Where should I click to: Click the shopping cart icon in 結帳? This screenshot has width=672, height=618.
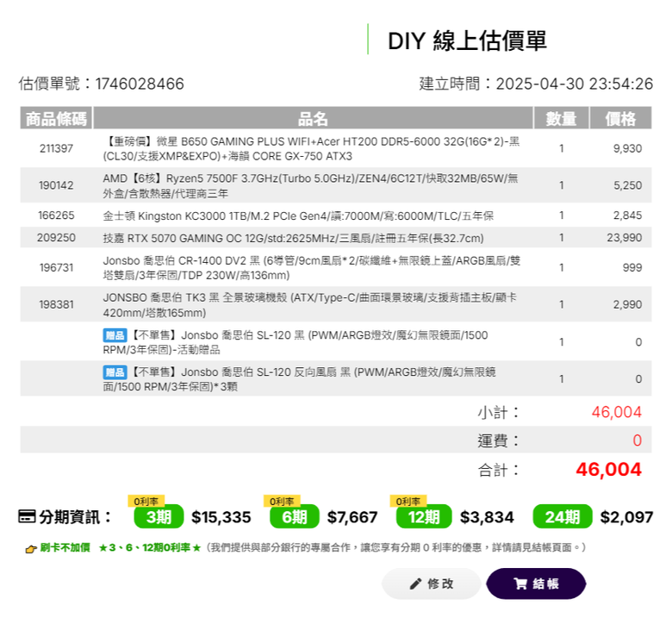[x=520, y=584]
